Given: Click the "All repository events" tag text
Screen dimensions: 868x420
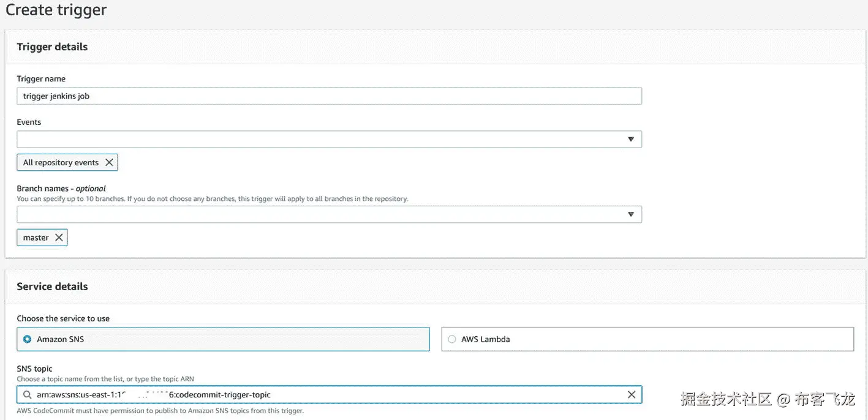Looking at the screenshot, I should (61, 162).
